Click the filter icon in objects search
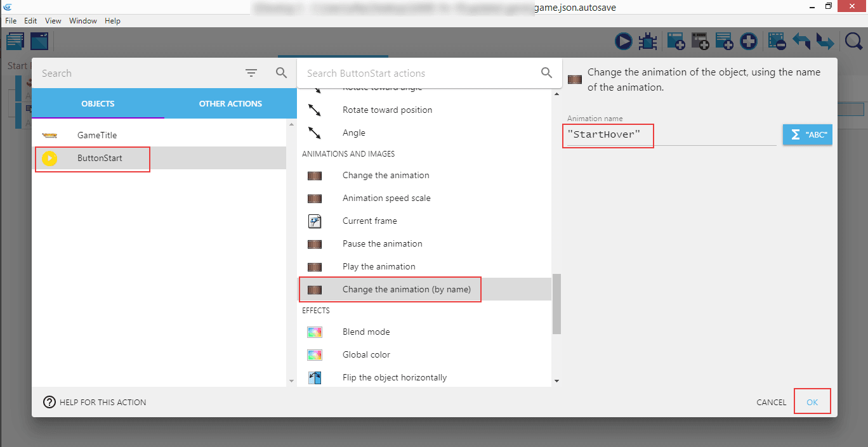 (x=251, y=73)
